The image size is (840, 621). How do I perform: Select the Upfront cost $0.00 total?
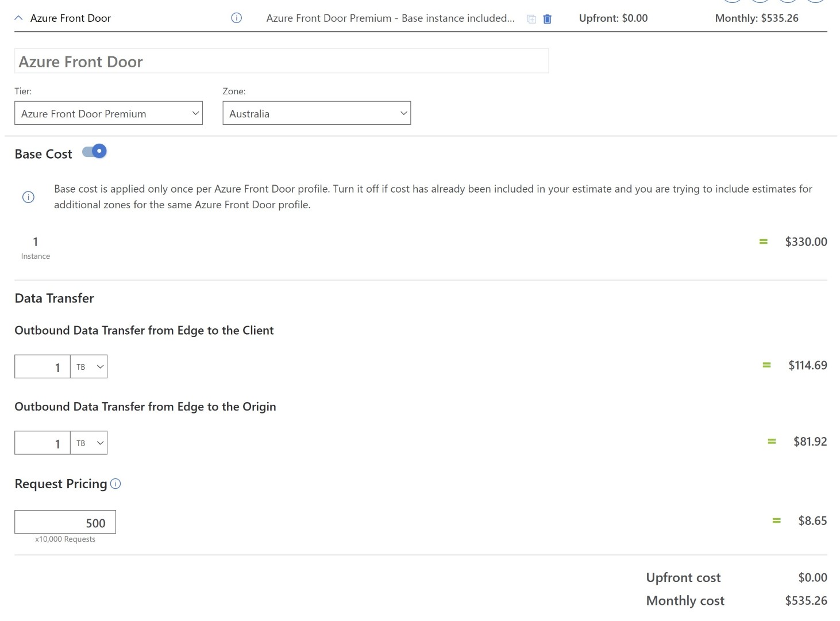[x=812, y=578]
